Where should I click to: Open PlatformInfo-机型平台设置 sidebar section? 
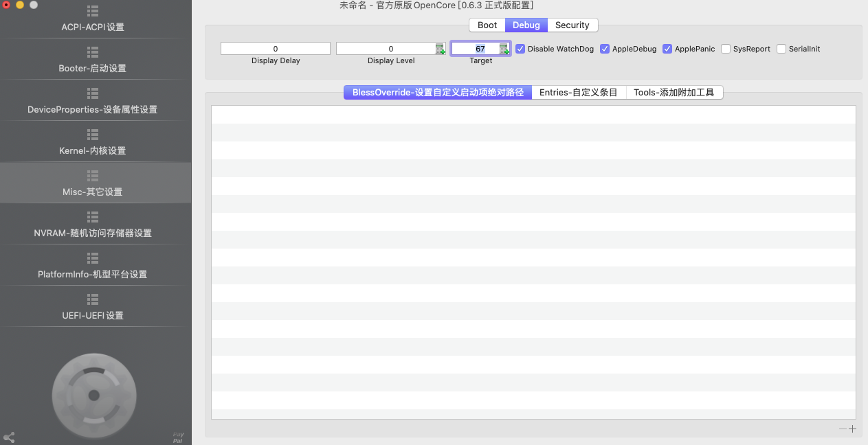coord(93,266)
